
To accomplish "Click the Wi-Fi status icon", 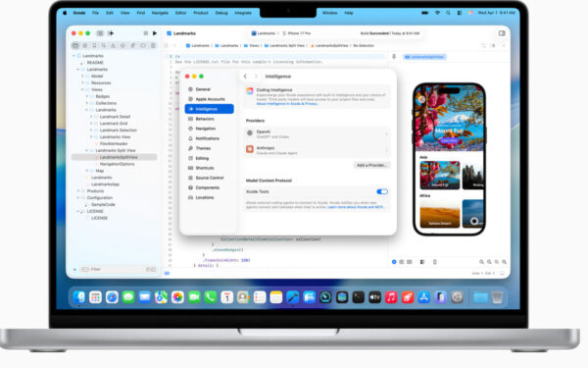I will [437, 13].
